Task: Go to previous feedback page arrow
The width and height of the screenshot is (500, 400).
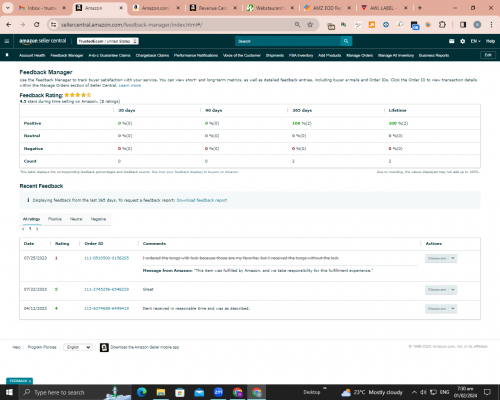Action: tap(23, 229)
